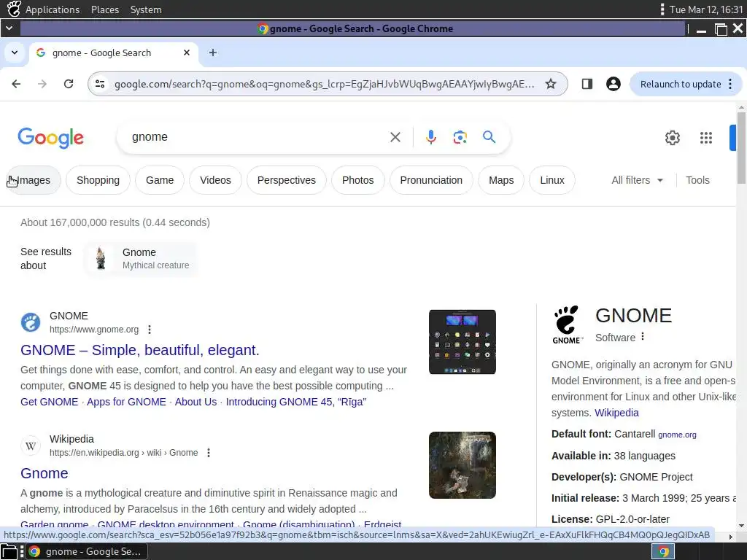Click the date and time in top panel
Viewport: 747px width, 560px height.
[706, 9]
